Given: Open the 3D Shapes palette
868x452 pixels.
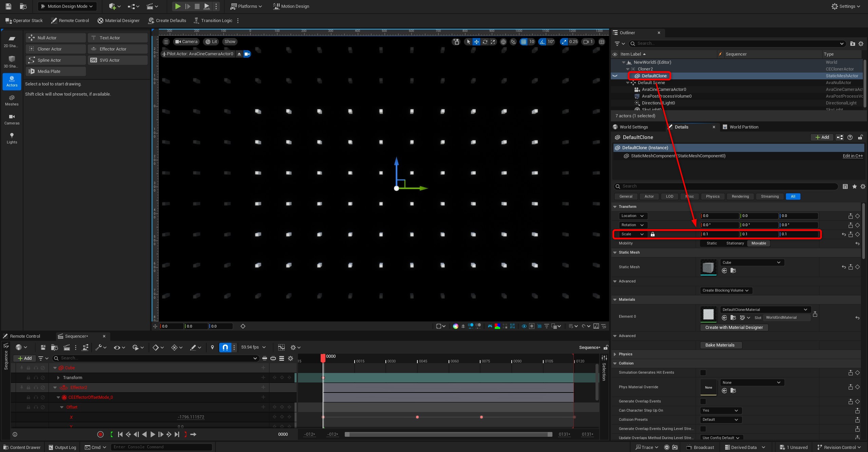Looking at the screenshot, I should pyautogui.click(x=12, y=62).
